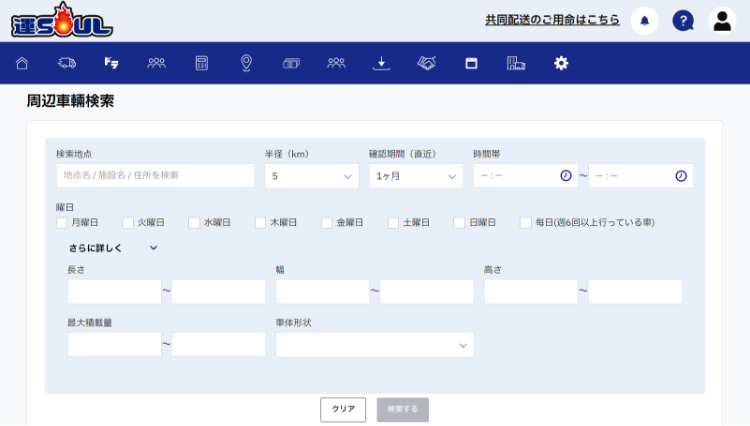Check the 木曜日 checkbox

click(260, 223)
